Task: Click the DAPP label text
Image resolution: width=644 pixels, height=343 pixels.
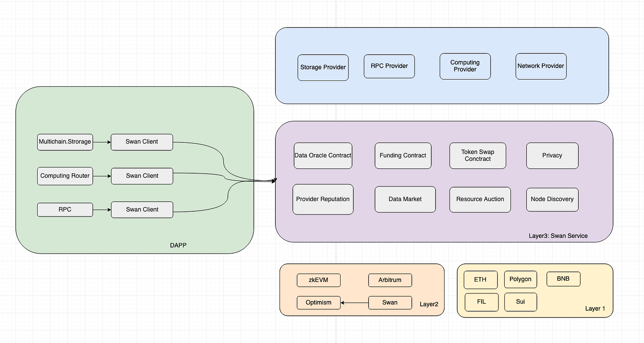Action: (178, 245)
